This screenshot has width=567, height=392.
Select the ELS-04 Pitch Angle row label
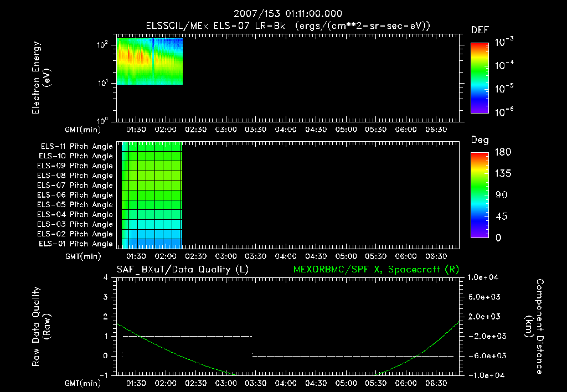click(75, 214)
